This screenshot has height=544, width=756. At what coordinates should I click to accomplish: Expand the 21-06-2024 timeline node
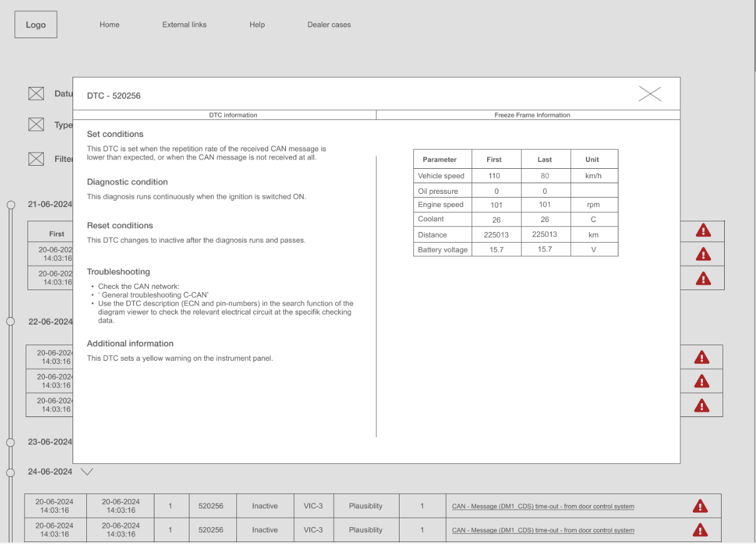coord(10,204)
